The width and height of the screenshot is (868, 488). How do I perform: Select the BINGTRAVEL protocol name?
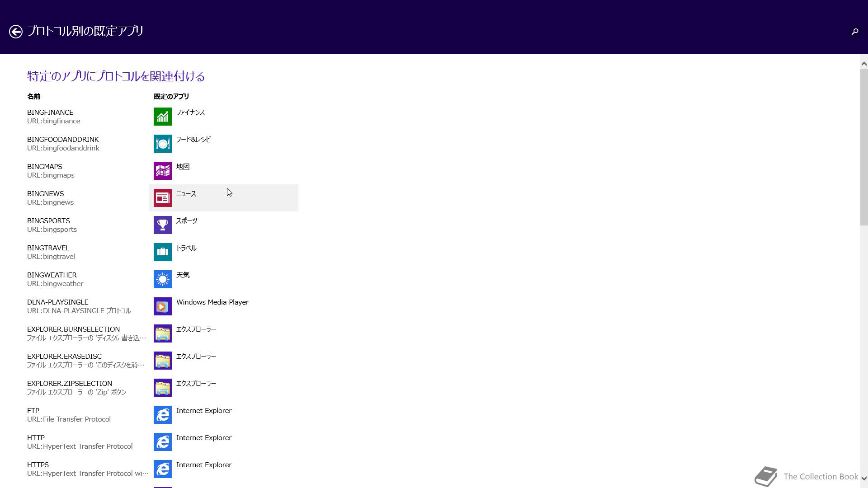[x=48, y=248]
